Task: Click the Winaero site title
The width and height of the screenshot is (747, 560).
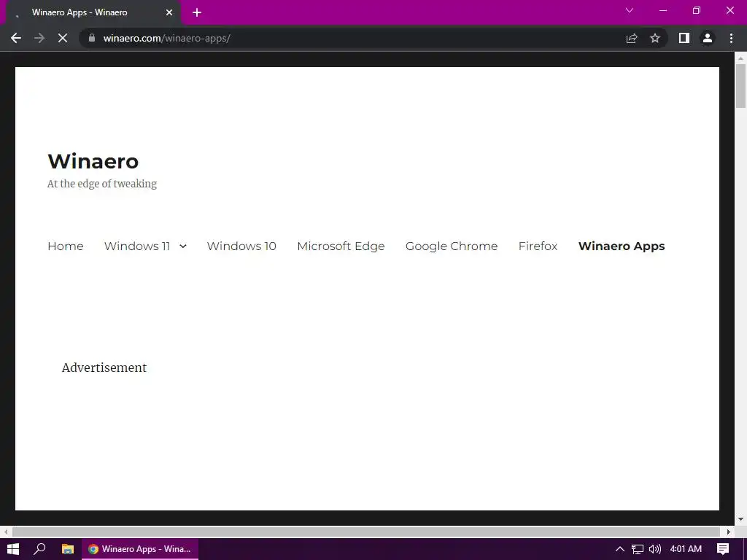Action: (93, 161)
